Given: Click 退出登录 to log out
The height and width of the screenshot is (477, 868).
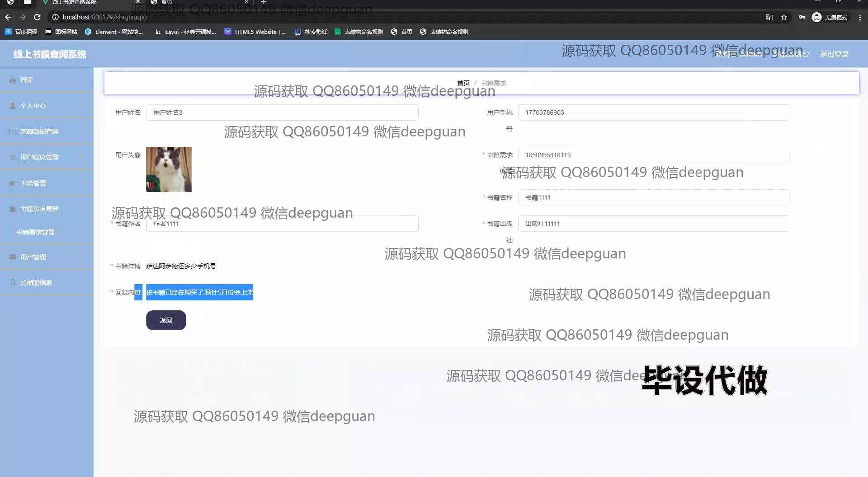Looking at the screenshot, I should click(x=834, y=54).
